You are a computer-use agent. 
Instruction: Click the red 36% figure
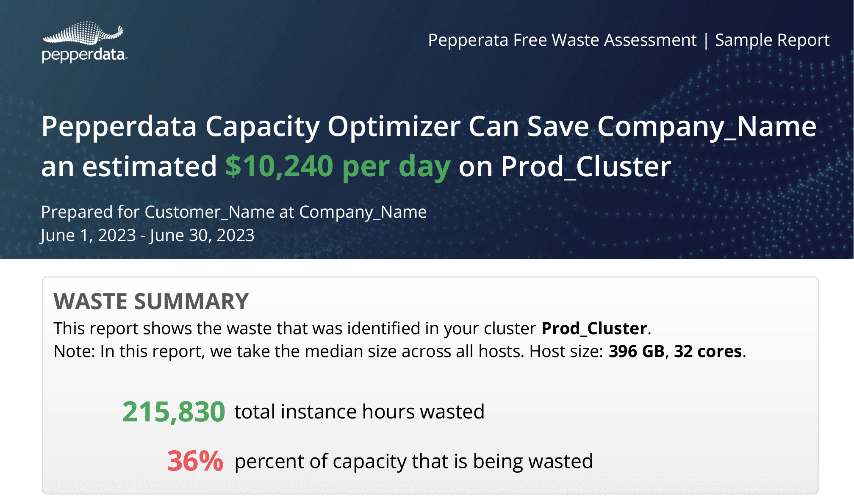[195, 461]
